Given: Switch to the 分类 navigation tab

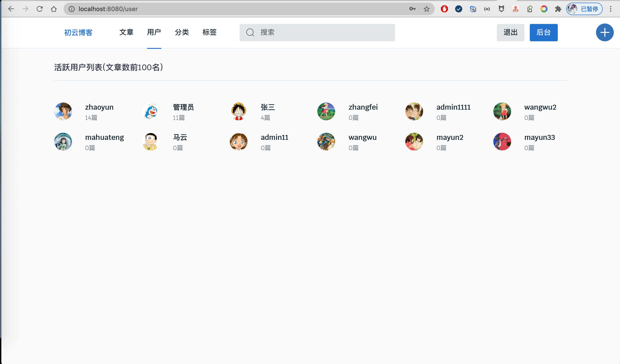Looking at the screenshot, I should coord(182,32).
